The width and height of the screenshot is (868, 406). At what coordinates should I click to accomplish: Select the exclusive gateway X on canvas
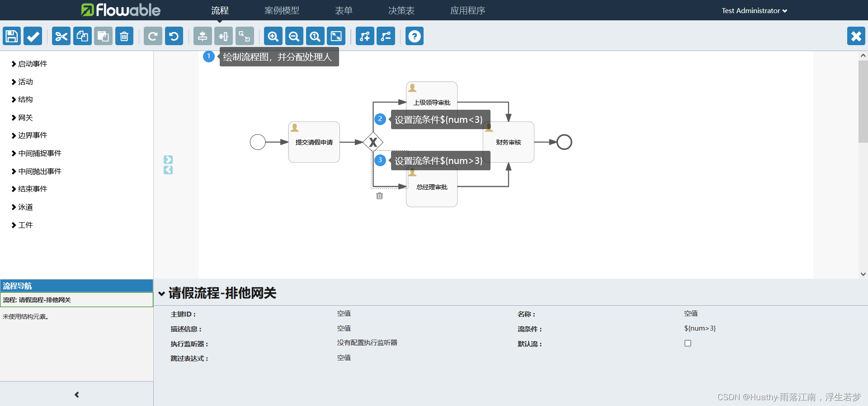pyautogui.click(x=373, y=142)
